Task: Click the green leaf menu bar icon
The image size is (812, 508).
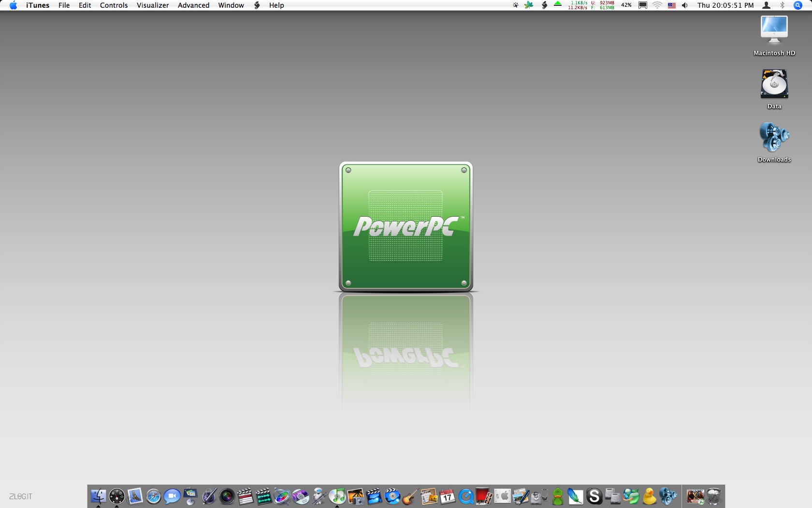Action: (529, 5)
